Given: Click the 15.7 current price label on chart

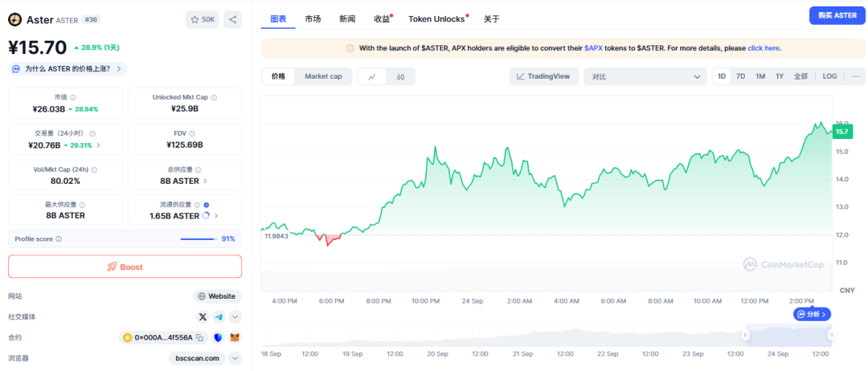Looking at the screenshot, I should pyautogui.click(x=842, y=132).
